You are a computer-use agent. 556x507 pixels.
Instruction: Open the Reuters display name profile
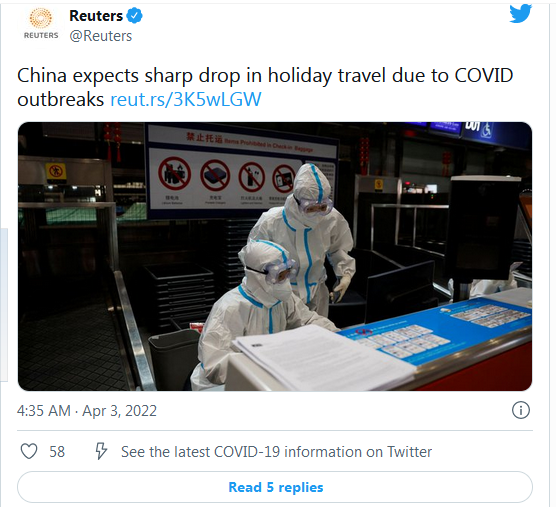tap(96, 16)
